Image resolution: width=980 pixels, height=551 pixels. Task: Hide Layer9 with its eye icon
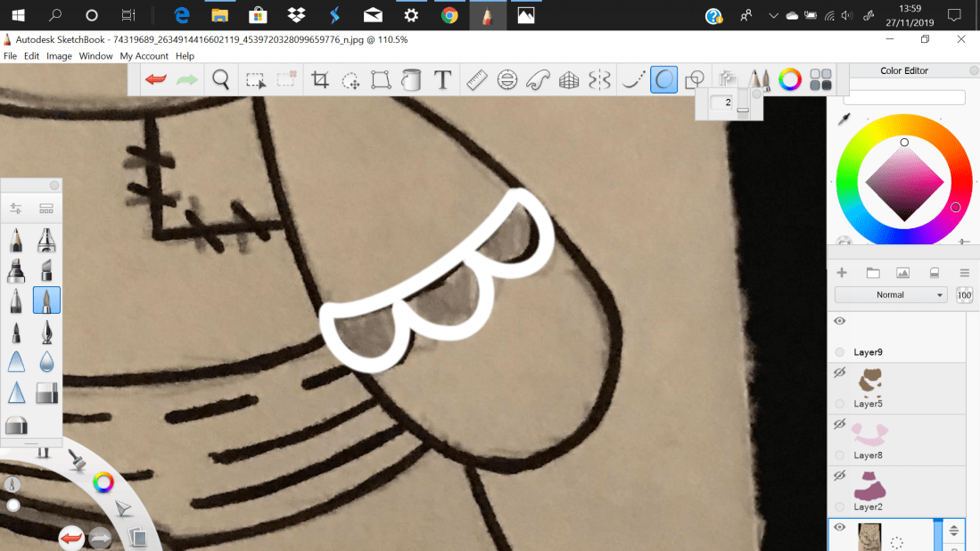838,321
